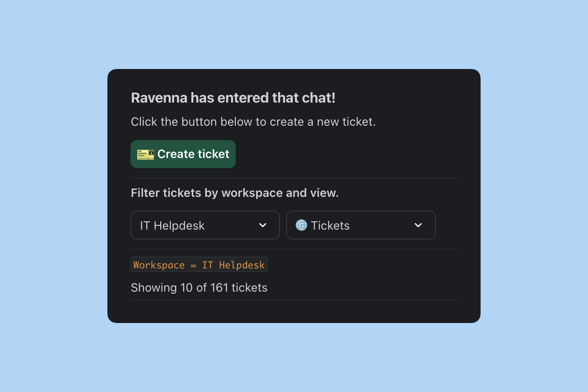Click the yellow ticket icon
This screenshot has width=588, height=392.
(145, 155)
